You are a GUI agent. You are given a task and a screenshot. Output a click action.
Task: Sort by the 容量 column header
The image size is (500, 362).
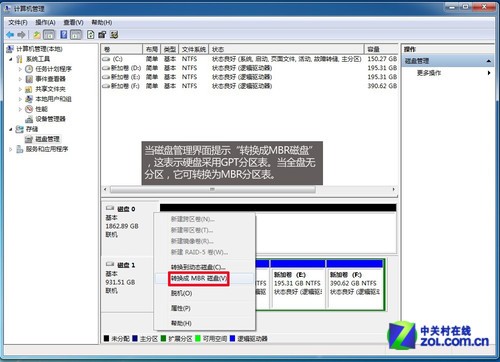[381, 49]
